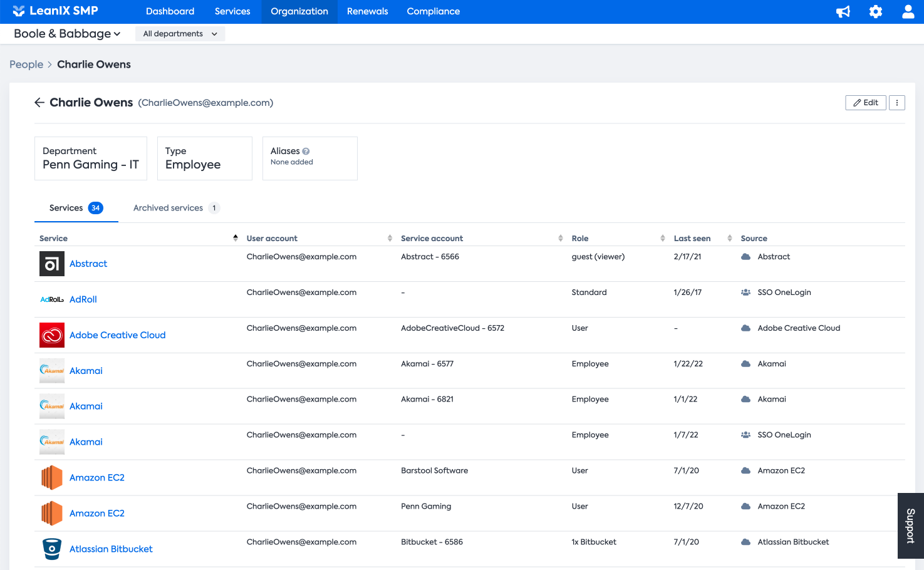Click the guest (viewer) role cell
The height and width of the screenshot is (570, 924).
coord(598,257)
